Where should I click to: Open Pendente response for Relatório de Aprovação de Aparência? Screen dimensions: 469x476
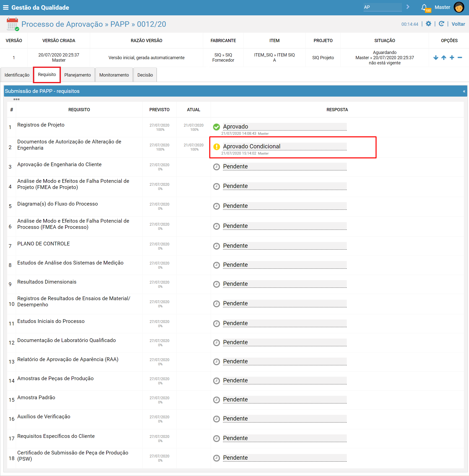(285, 362)
